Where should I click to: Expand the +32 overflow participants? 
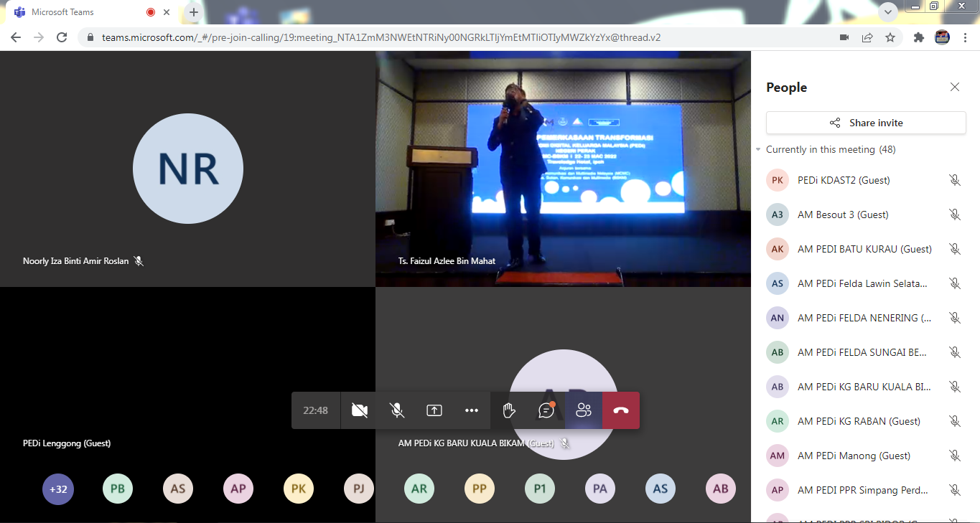(58, 489)
